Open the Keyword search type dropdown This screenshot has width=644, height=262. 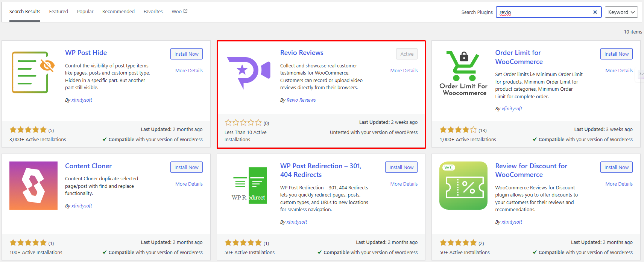(621, 12)
